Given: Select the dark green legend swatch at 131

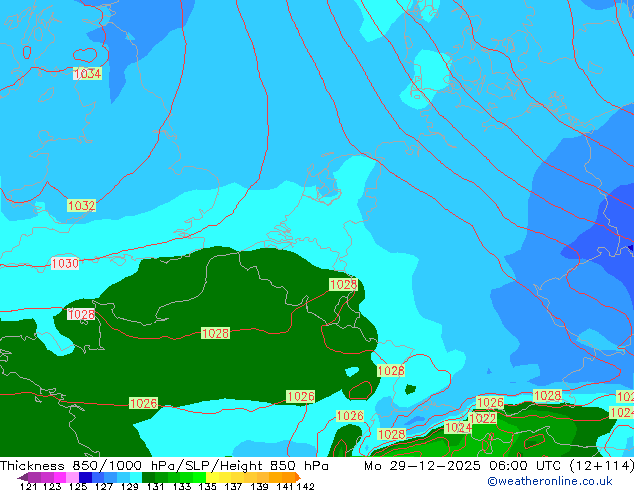Looking at the screenshot, I should click(x=148, y=477).
